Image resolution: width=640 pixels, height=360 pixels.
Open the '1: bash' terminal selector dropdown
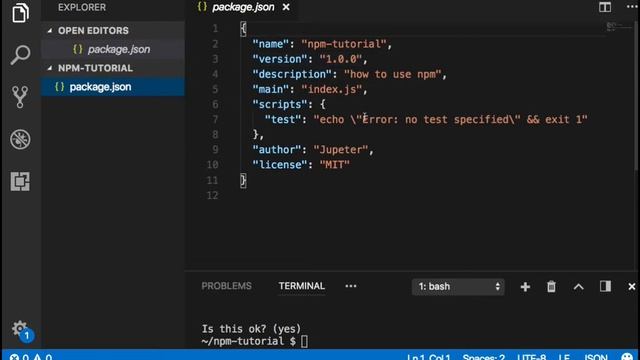coord(458,287)
